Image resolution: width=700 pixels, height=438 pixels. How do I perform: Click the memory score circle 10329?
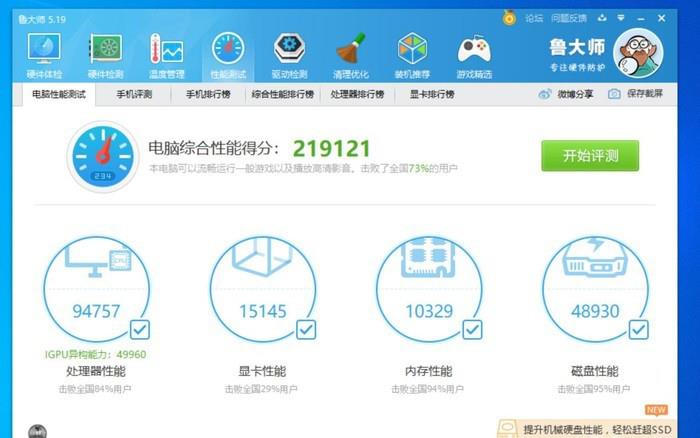point(429,289)
